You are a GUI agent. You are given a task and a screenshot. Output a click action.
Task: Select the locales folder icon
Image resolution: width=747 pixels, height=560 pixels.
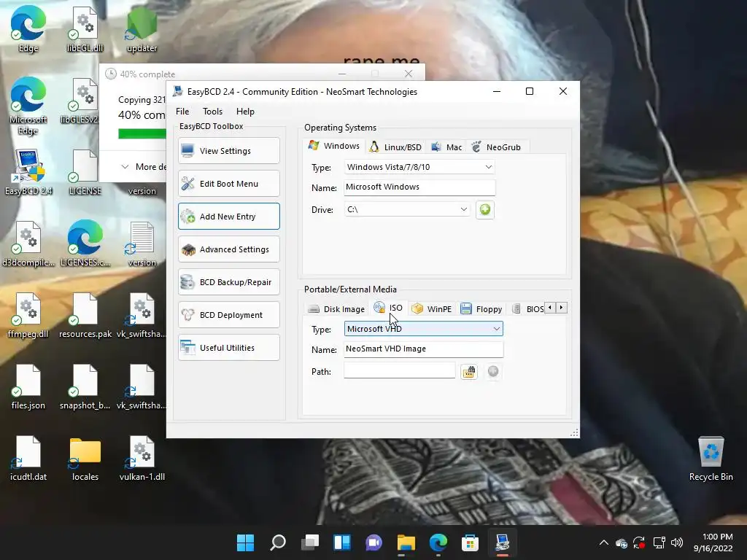(85, 458)
